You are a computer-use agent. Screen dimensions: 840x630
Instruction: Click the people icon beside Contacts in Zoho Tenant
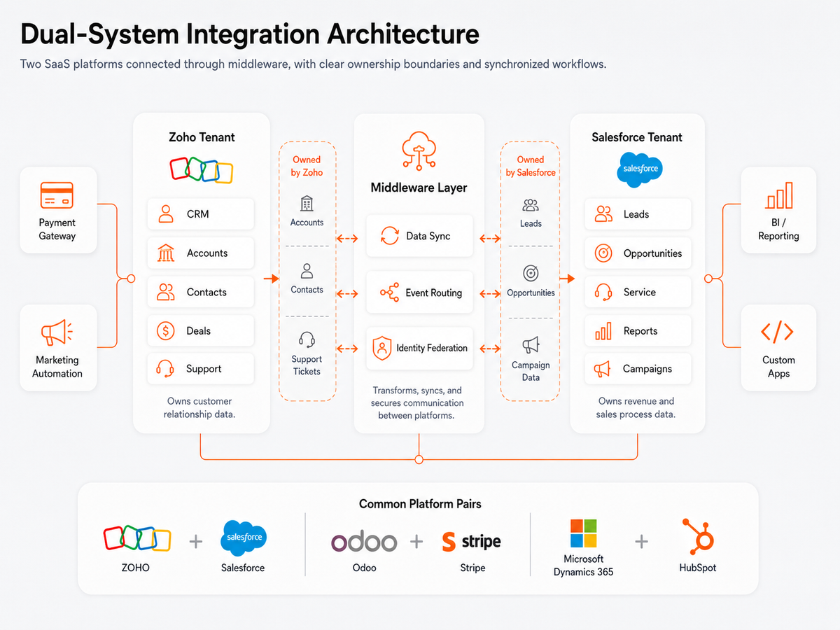[166, 292]
